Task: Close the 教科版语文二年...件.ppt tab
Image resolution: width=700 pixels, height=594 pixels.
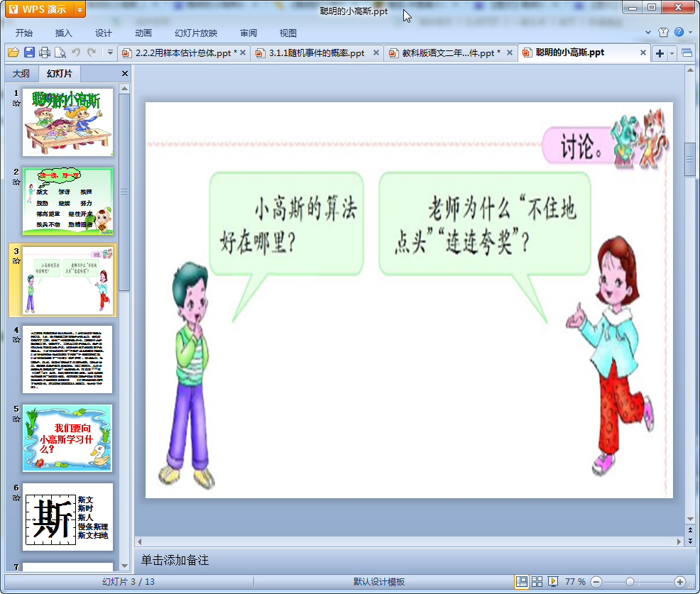Action: click(509, 53)
